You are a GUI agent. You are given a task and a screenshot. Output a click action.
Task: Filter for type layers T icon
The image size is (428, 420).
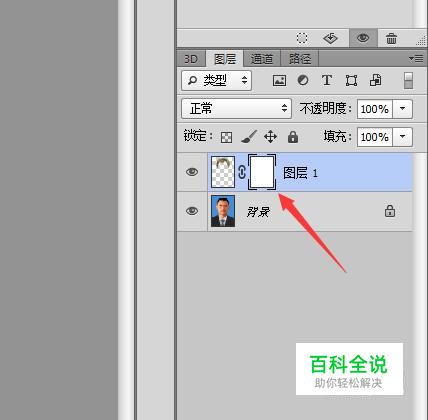[327, 80]
